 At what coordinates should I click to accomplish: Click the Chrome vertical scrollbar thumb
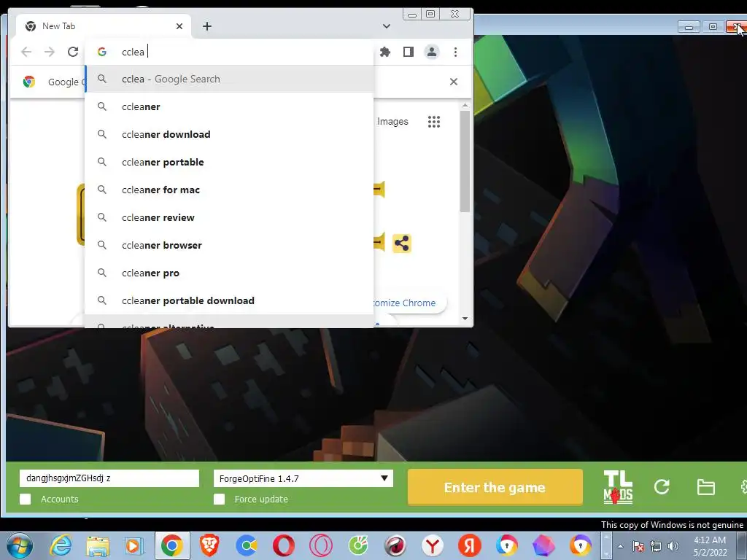pyautogui.click(x=465, y=161)
